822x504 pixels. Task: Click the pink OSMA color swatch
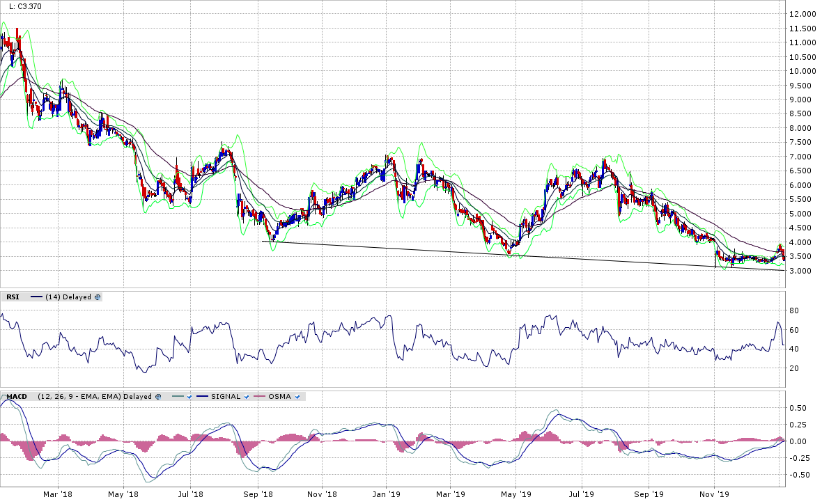coord(260,397)
